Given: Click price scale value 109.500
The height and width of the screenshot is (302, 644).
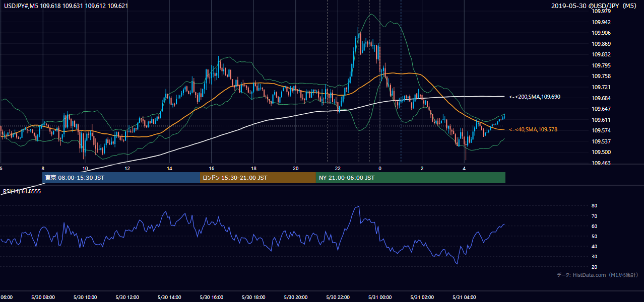Looking at the screenshot, I should tap(601, 152).
